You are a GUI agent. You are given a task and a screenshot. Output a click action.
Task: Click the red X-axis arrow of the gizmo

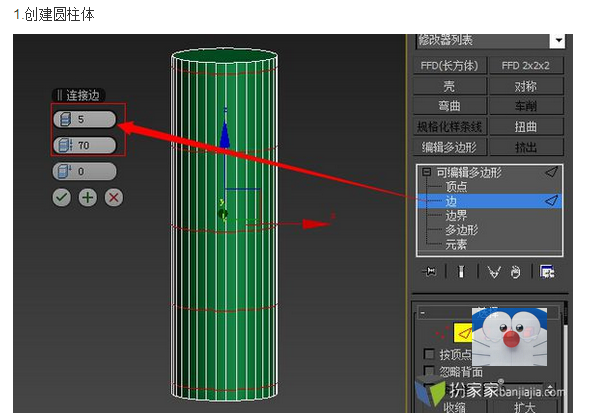pyautogui.click(x=316, y=224)
